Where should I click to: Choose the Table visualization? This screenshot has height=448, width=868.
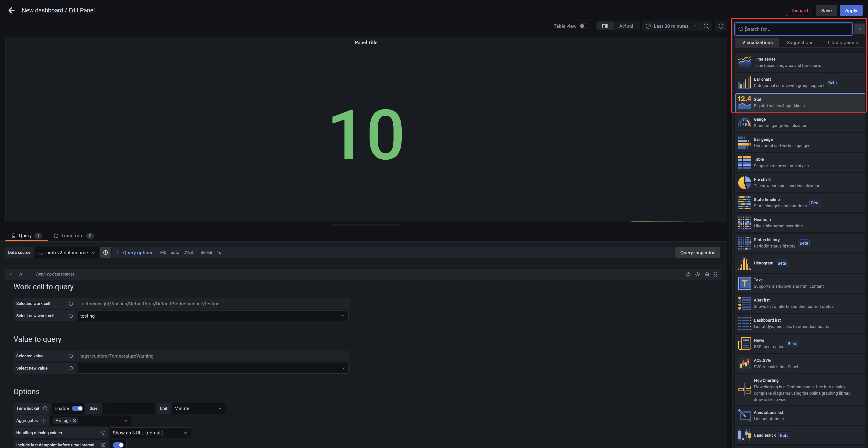click(800, 163)
